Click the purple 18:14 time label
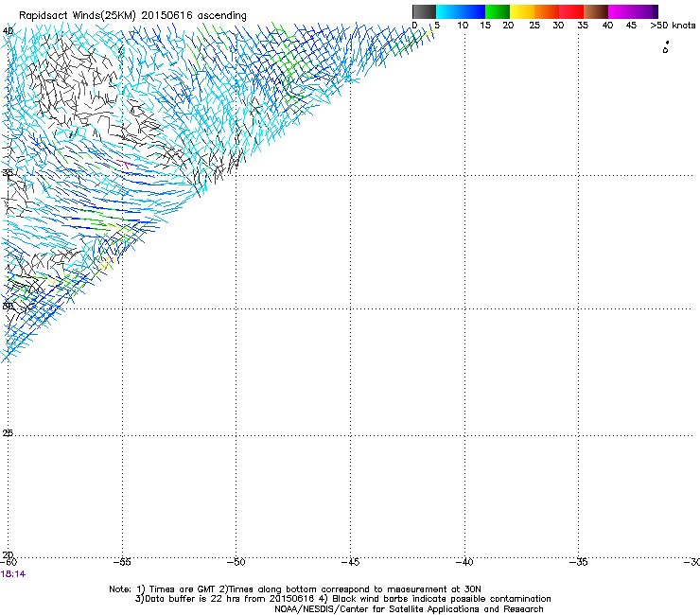 coord(13,574)
